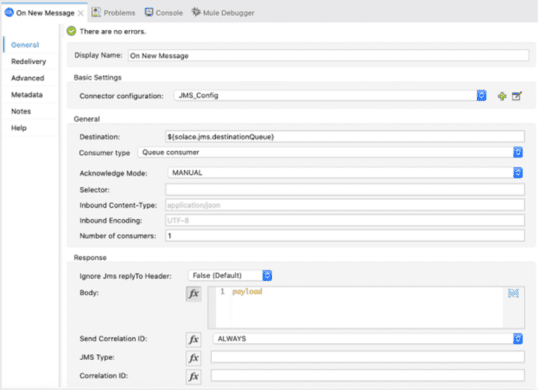Open the Help section

[19, 128]
